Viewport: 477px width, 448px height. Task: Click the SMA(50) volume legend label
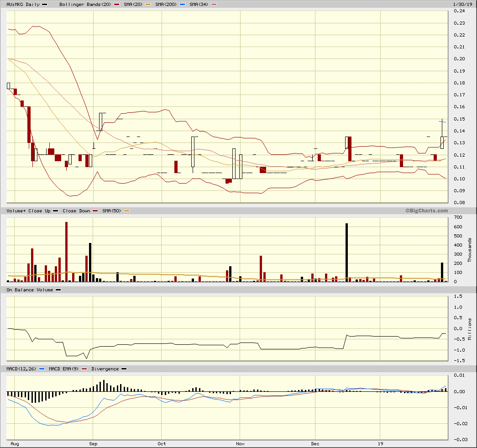(x=111, y=211)
